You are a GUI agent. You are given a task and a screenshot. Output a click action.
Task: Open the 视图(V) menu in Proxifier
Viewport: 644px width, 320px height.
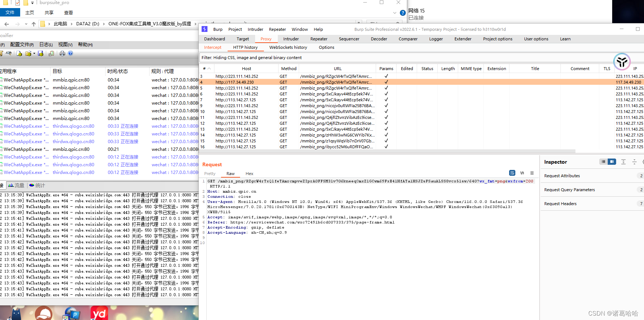(65, 45)
